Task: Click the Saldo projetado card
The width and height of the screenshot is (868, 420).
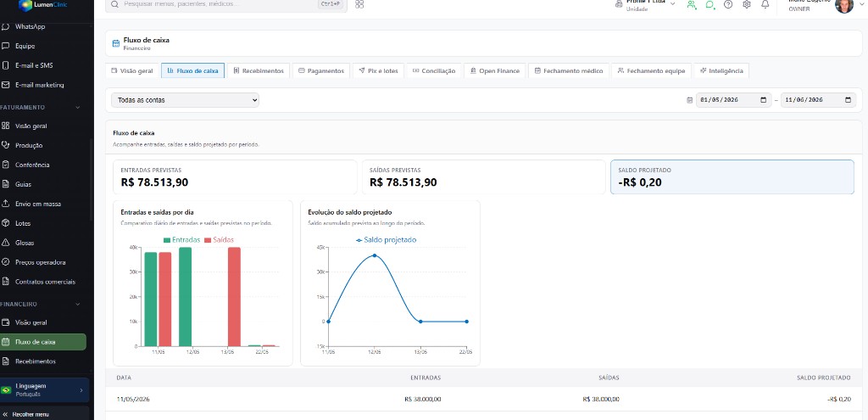Action: coord(732,177)
